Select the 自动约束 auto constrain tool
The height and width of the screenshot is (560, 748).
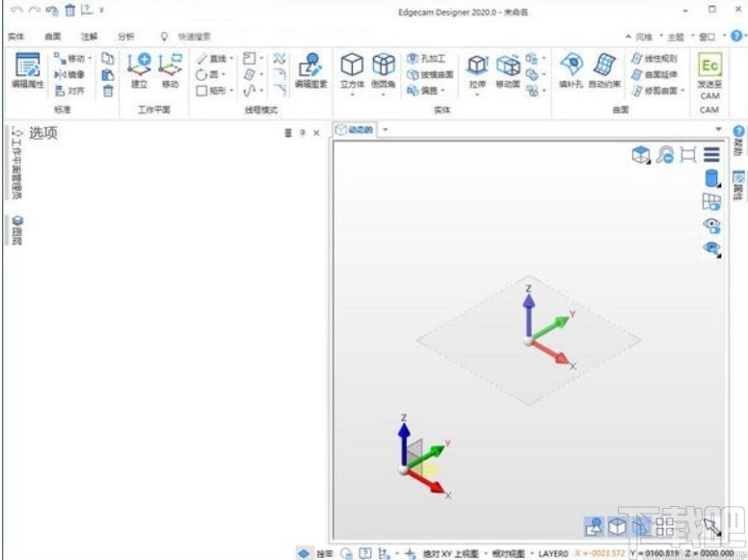(604, 70)
